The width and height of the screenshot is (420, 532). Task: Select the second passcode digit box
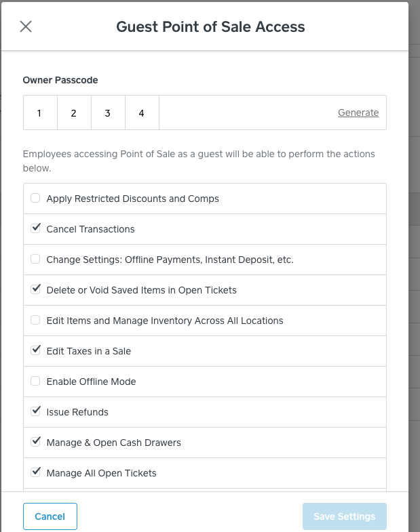[x=74, y=112]
